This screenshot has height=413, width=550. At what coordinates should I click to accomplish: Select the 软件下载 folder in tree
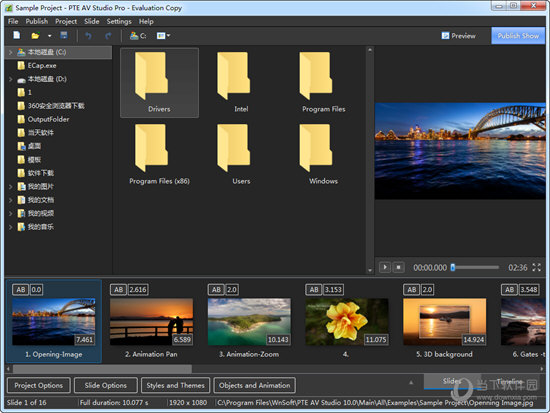click(36, 173)
